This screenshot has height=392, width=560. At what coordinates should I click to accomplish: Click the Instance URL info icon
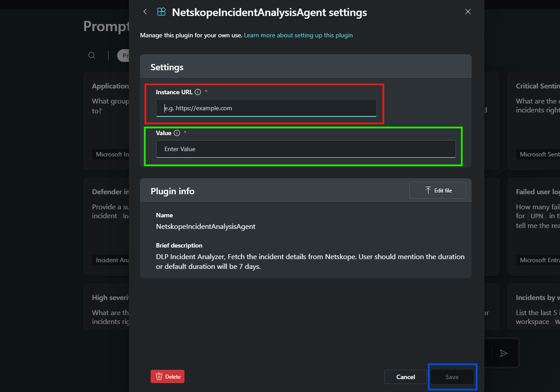(x=198, y=92)
